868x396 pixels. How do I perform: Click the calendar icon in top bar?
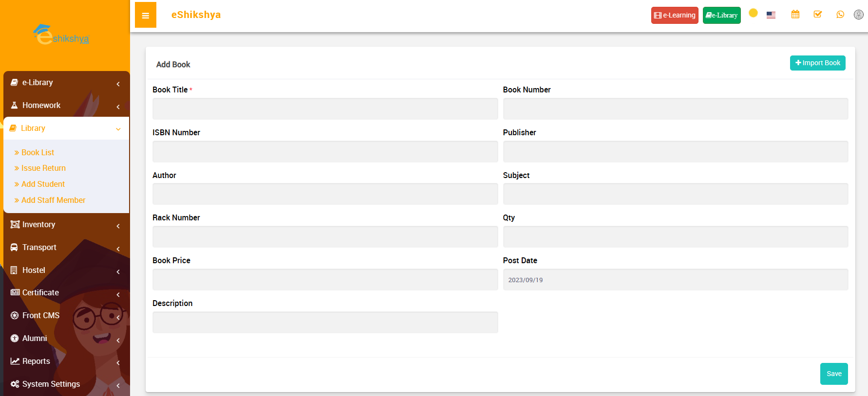coord(795,15)
